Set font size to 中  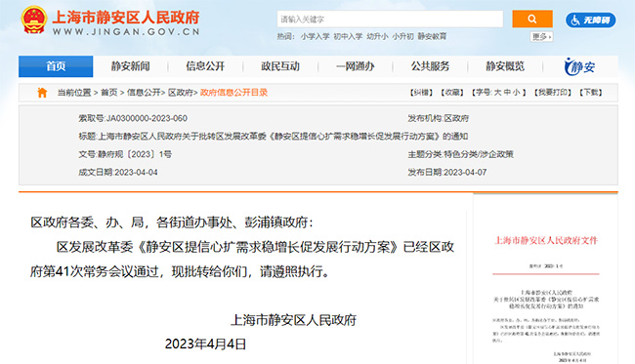click(x=507, y=93)
